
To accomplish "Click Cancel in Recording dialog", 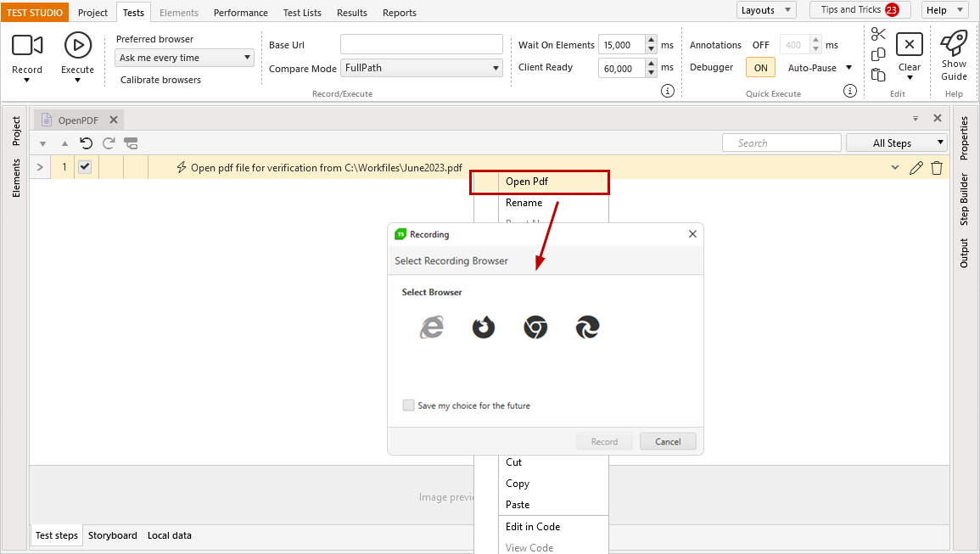I will (x=668, y=441).
